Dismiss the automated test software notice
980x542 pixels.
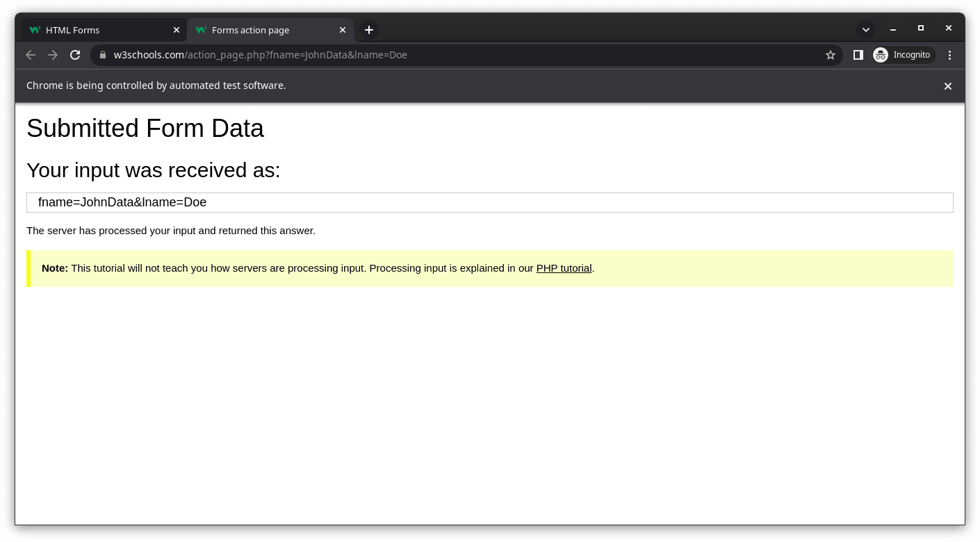(x=947, y=86)
